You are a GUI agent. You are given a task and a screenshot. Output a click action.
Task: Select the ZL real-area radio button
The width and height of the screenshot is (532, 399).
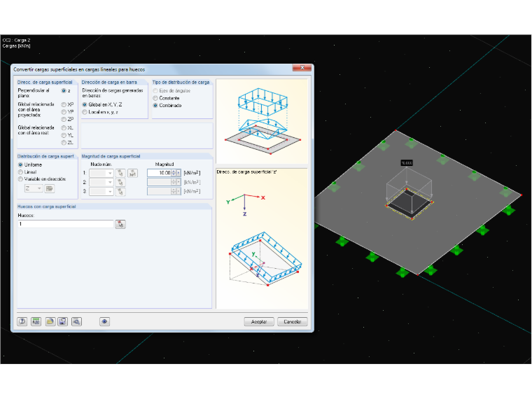[x=64, y=143]
